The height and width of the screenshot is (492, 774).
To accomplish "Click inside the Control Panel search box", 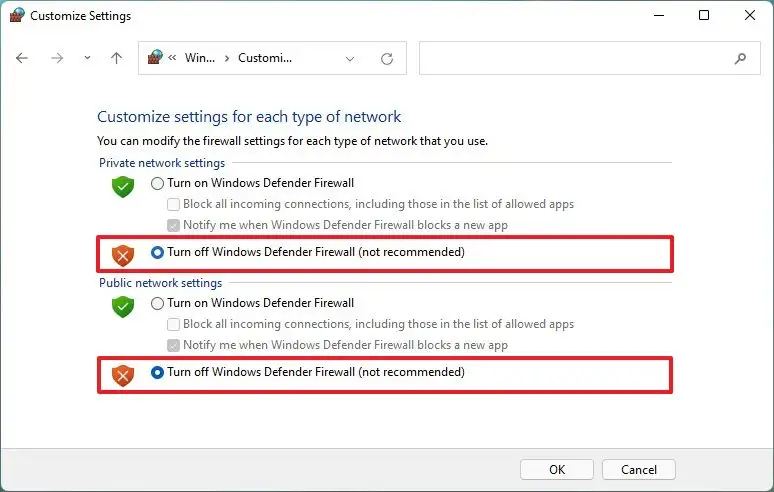I will pos(589,58).
